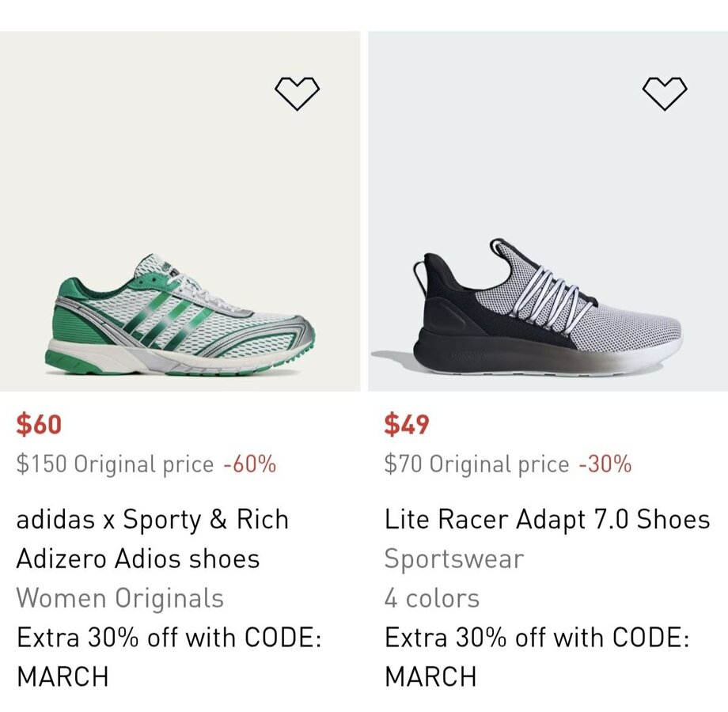Image resolution: width=728 pixels, height=712 pixels.
Task: Add the Adizero Adios shoes to wishlist
Action: tap(297, 94)
